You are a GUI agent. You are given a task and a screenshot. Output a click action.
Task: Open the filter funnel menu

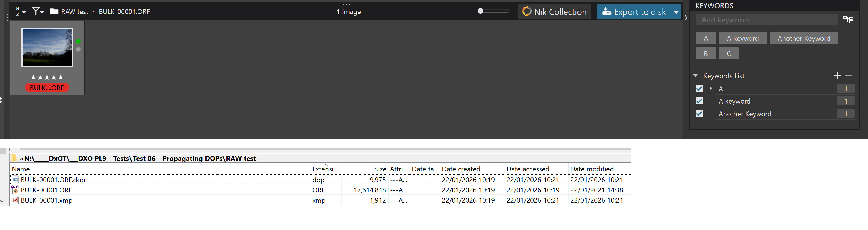coord(38,11)
